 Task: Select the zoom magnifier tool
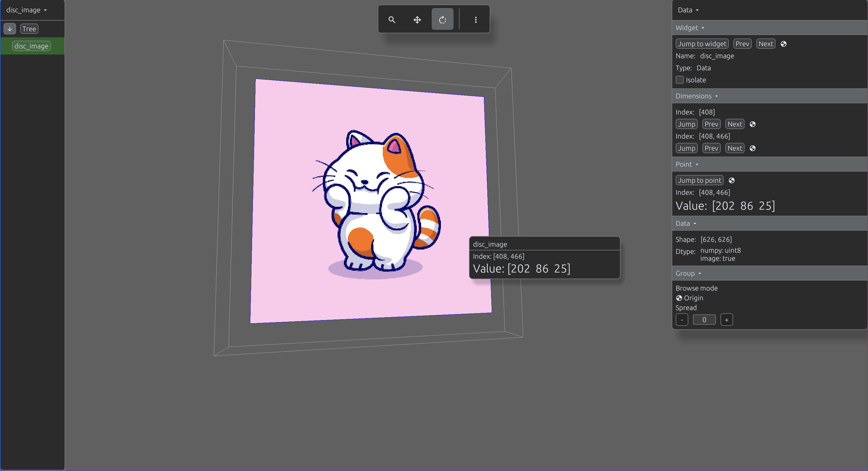[392, 20]
